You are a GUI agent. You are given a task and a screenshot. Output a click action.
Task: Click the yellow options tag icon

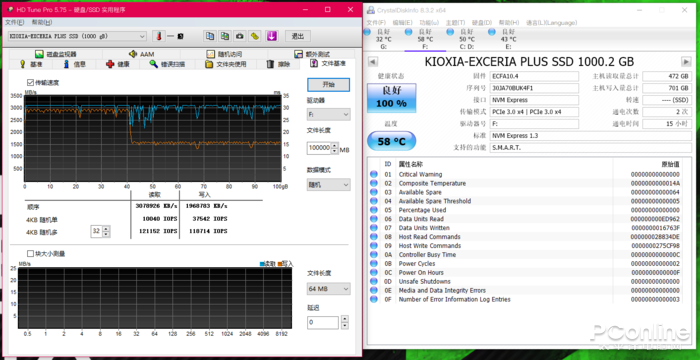255,36
